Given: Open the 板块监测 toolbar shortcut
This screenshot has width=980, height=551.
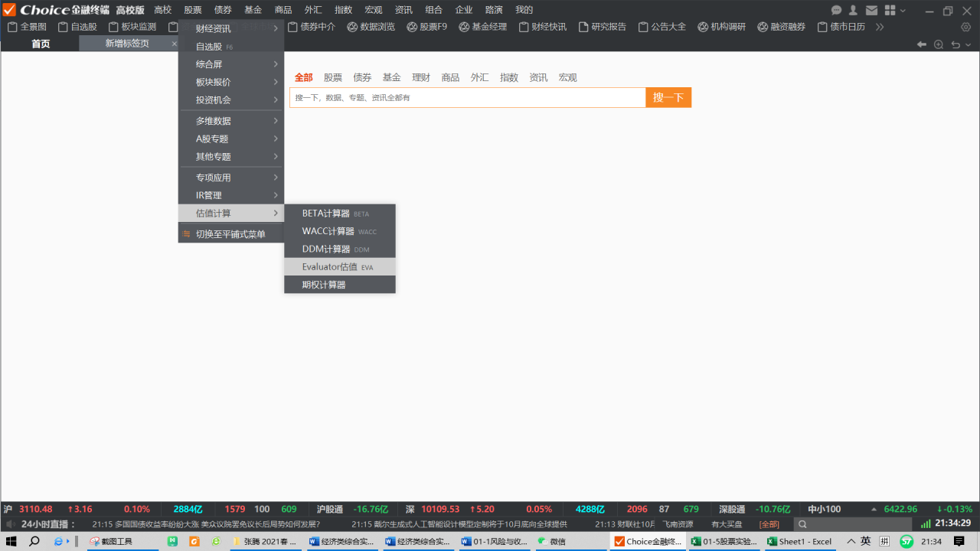Looking at the screenshot, I should (132, 27).
